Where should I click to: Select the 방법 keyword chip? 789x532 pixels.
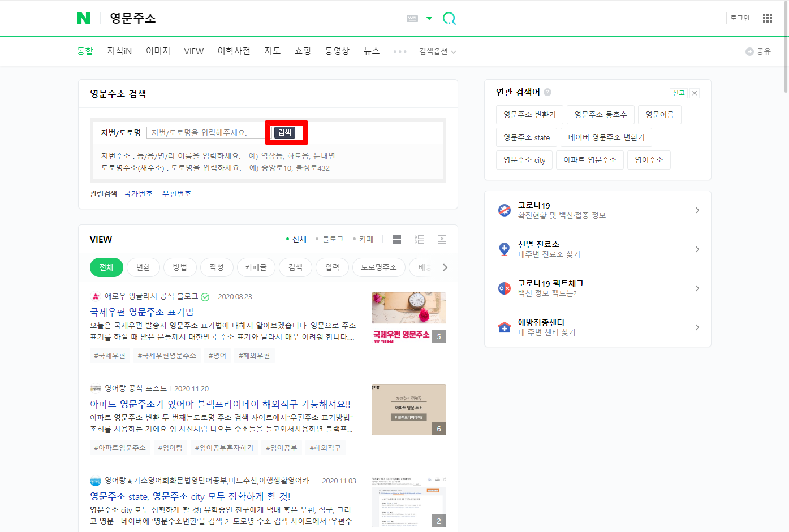tap(180, 267)
